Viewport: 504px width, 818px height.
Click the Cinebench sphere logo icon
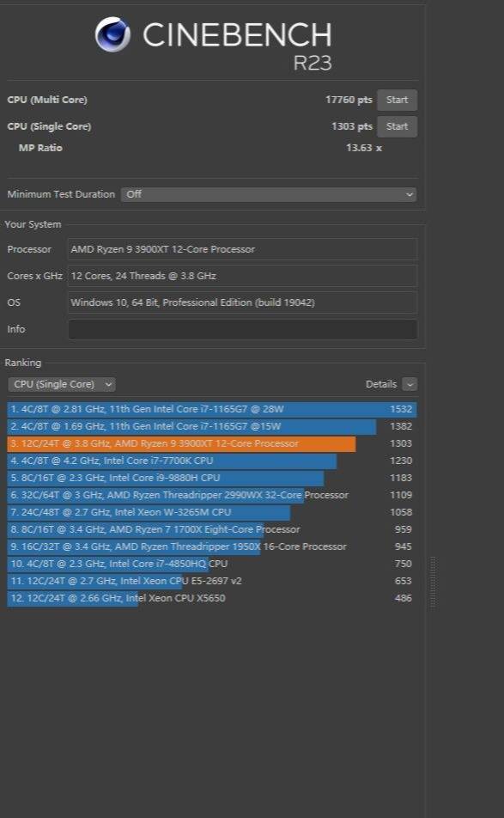(x=112, y=35)
